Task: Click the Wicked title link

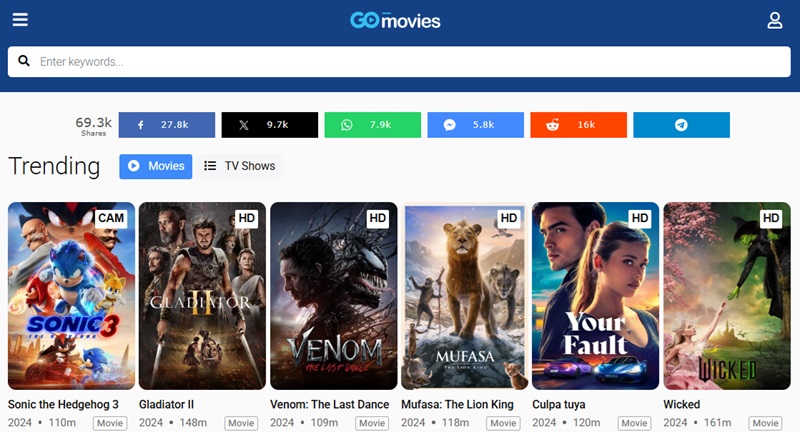Action: pos(682,404)
